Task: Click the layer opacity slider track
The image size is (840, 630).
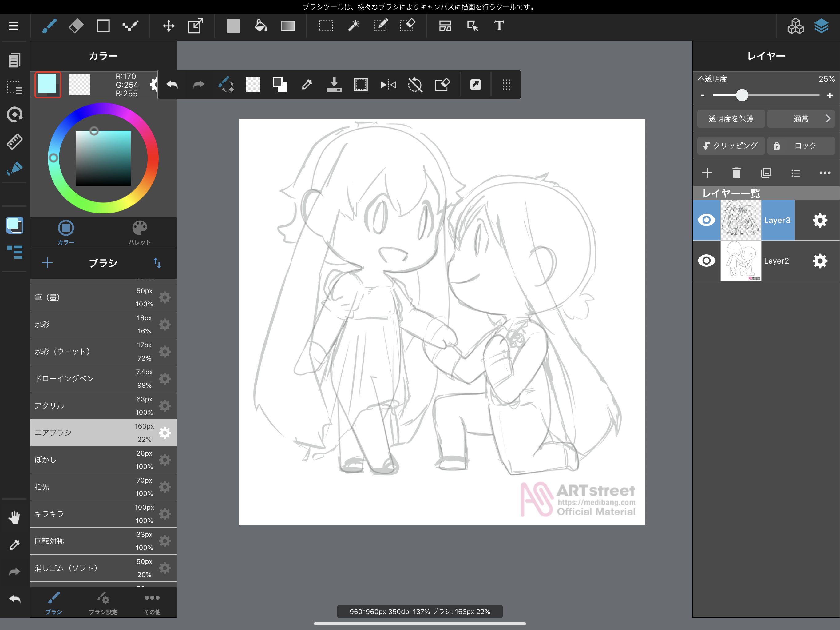Action: [x=766, y=95]
